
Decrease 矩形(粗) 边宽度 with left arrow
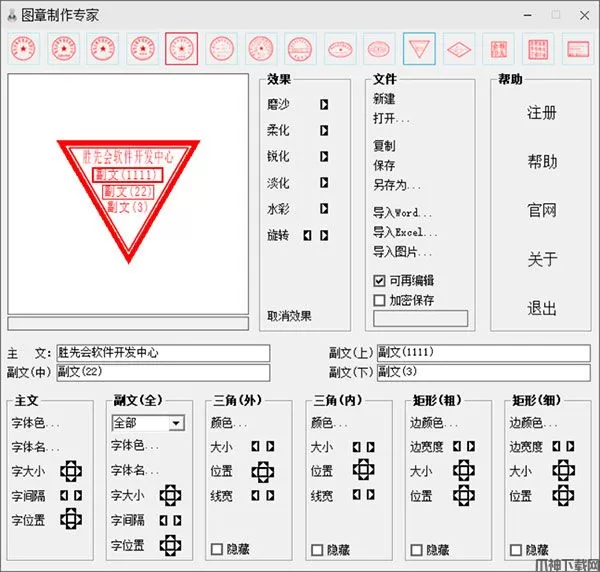click(457, 446)
